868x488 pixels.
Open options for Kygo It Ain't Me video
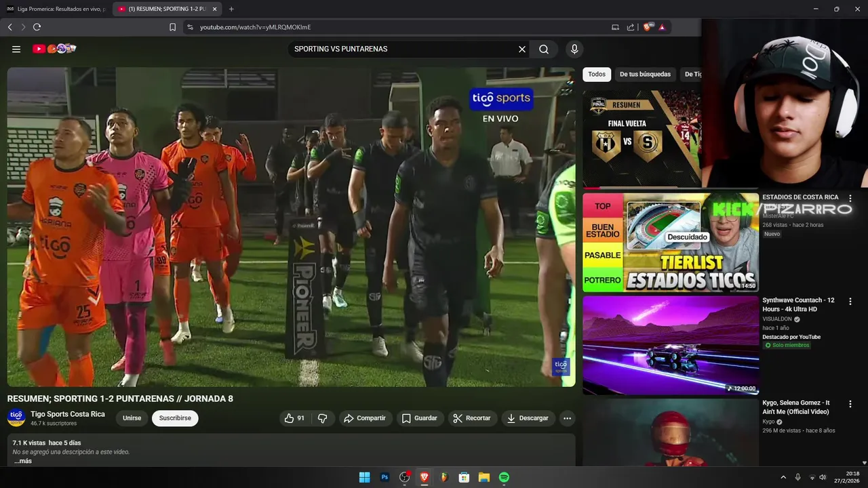[850, 404]
